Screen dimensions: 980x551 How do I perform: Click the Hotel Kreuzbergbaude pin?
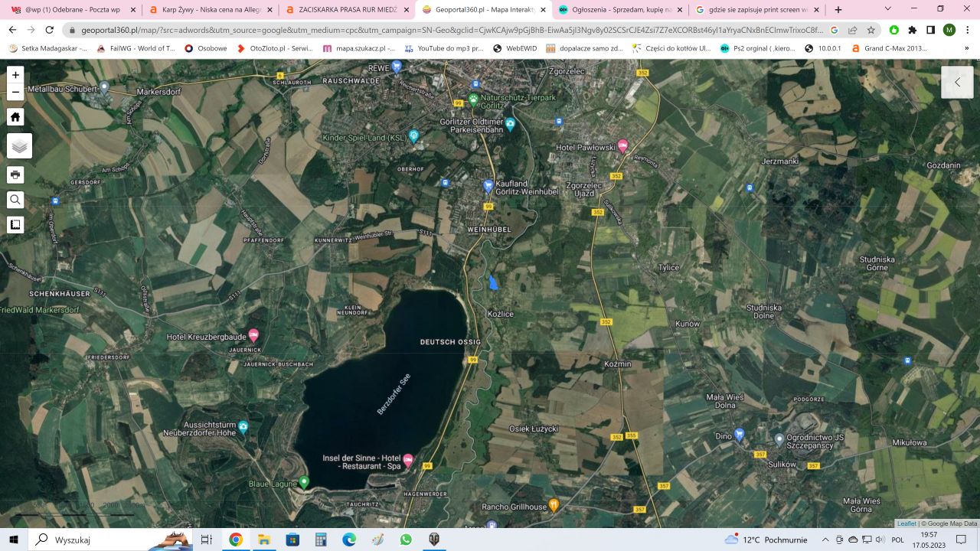(x=253, y=335)
